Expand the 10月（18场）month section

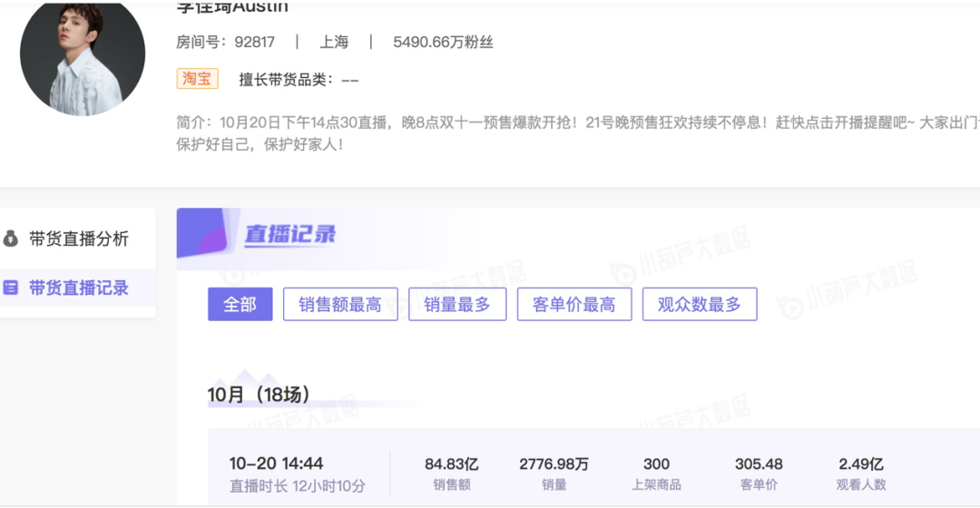[259, 395]
